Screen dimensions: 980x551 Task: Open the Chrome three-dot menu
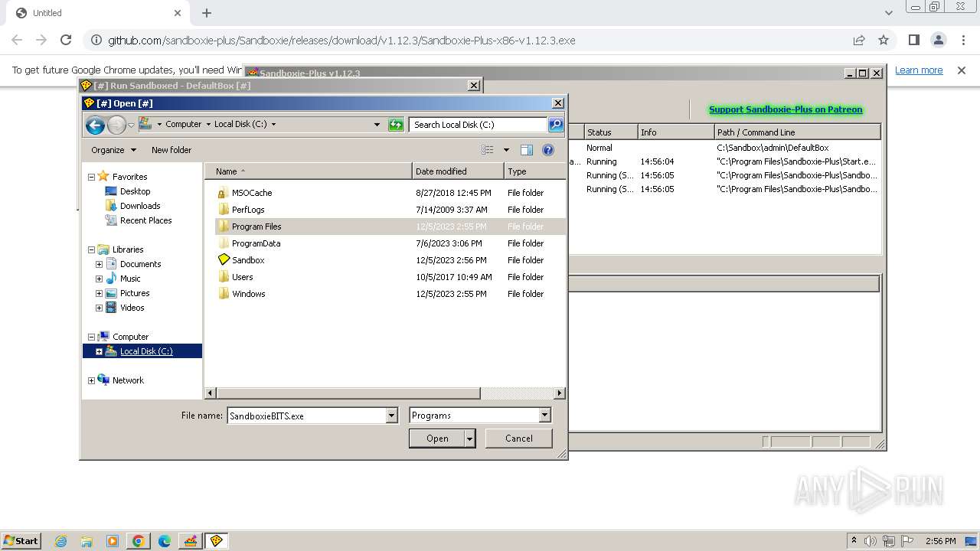[962, 40]
